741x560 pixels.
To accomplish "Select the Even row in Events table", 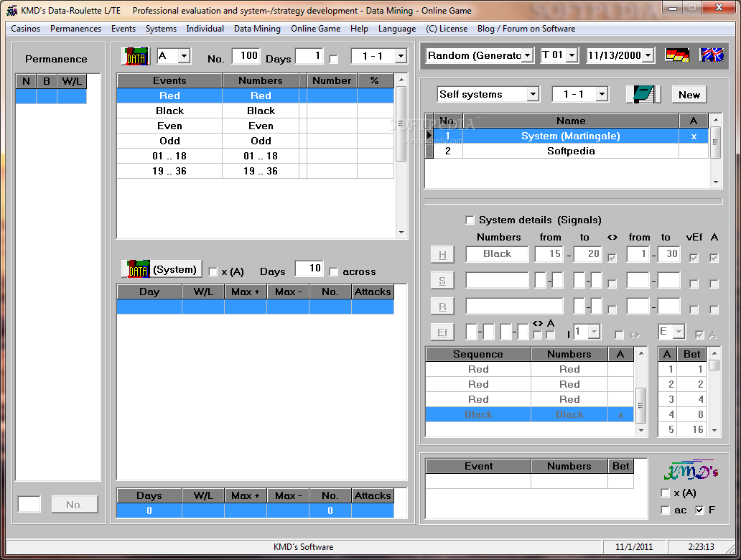I will [255, 126].
